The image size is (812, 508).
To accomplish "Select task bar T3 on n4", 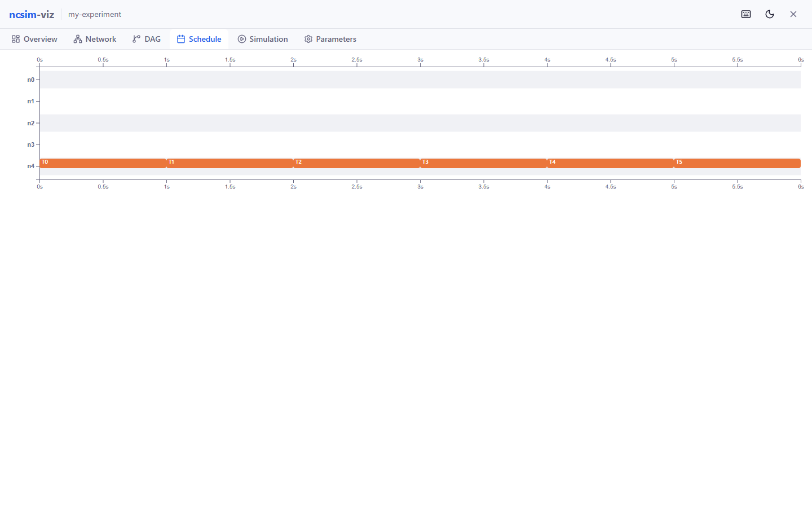I will tap(483, 163).
